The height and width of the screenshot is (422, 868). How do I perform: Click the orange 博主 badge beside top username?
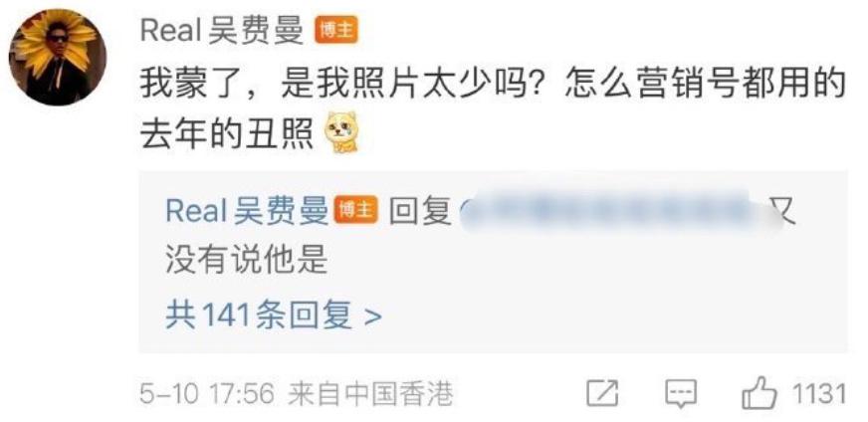tap(336, 29)
